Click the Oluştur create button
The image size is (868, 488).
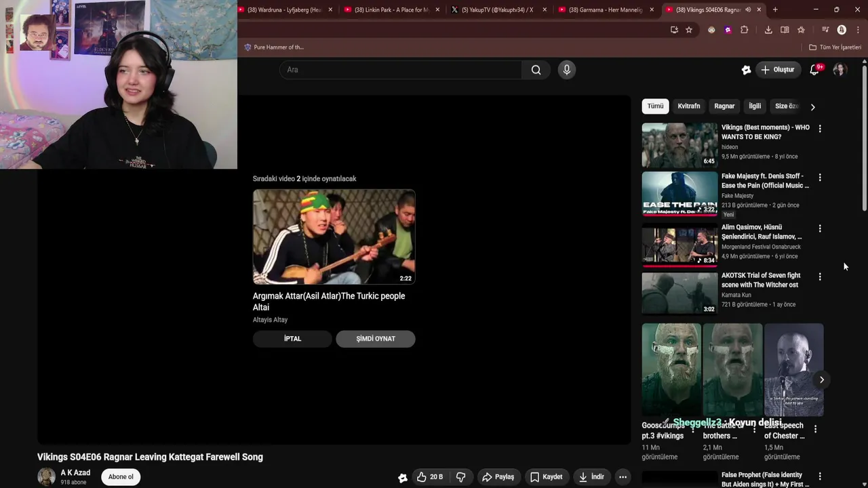point(778,70)
